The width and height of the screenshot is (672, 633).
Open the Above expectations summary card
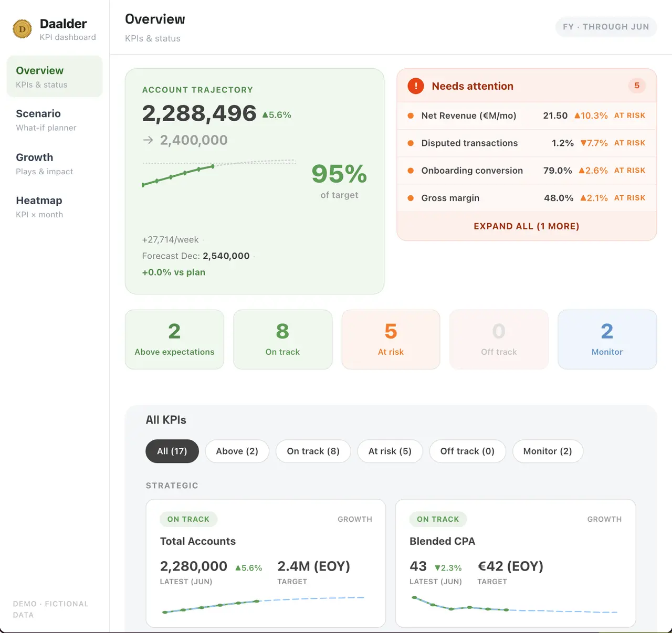point(174,340)
